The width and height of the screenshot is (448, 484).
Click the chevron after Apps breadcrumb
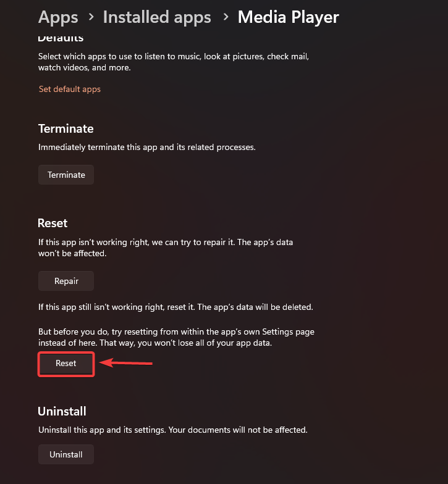(x=90, y=17)
